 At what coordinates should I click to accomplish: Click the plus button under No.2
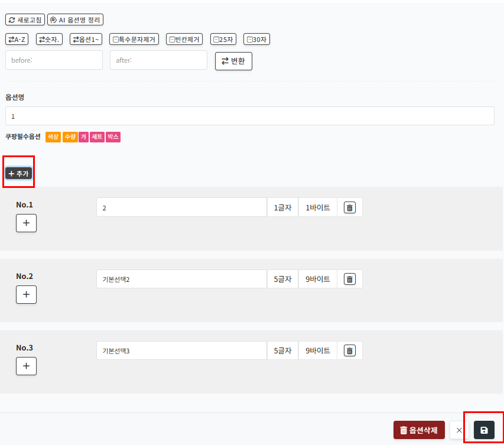pyautogui.click(x=27, y=294)
